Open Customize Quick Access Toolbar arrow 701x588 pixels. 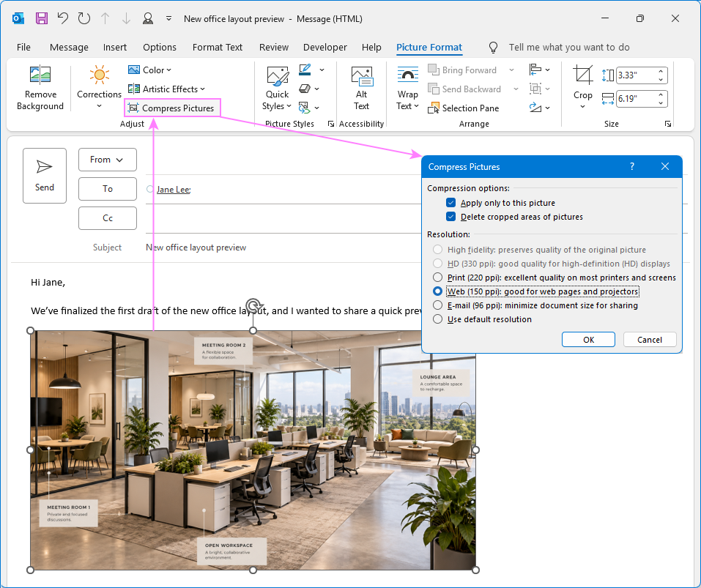168,18
